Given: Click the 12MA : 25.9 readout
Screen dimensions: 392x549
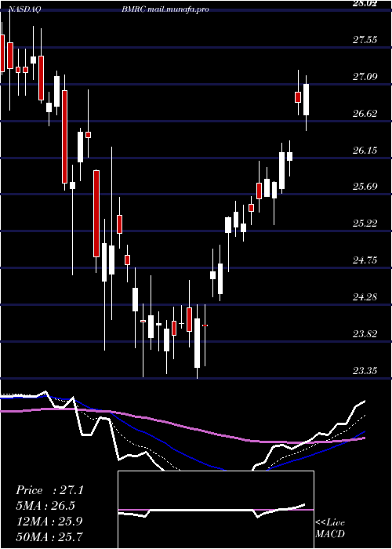Looking at the screenshot, I should pyautogui.click(x=49, y=521).
